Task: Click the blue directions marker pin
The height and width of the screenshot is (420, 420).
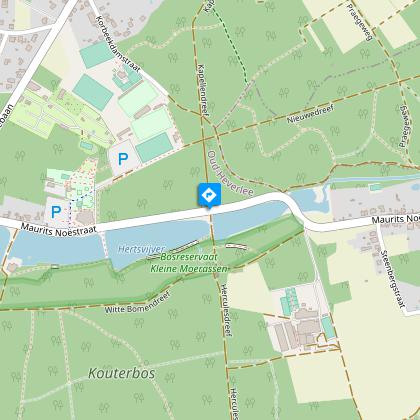Action: tap(209, 195)
